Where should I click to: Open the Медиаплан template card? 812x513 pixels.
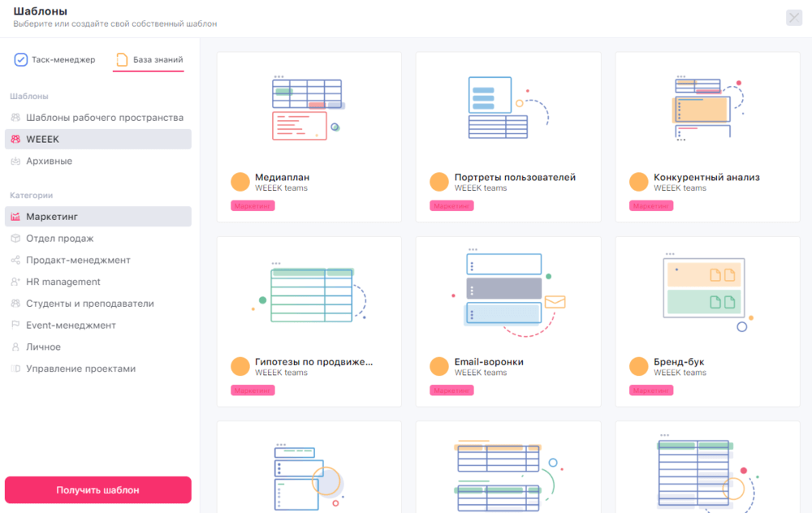309,137
